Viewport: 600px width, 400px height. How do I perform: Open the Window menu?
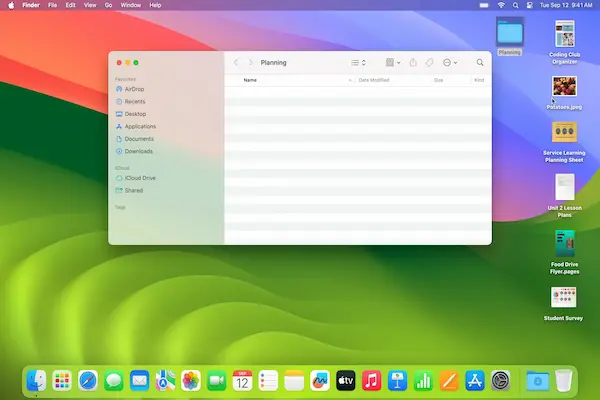coord(131,5)
